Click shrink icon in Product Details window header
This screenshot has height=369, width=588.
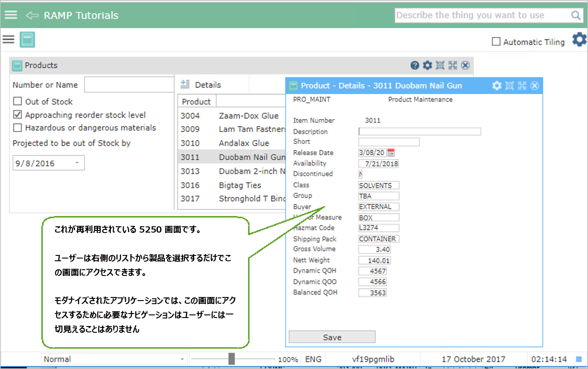click(509, 86)
